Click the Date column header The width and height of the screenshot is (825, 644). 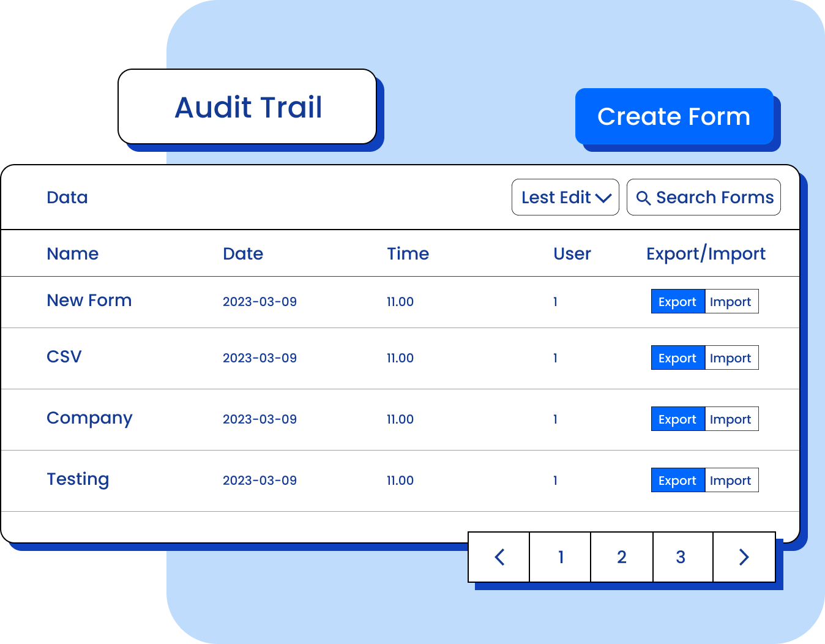point(243,253)
